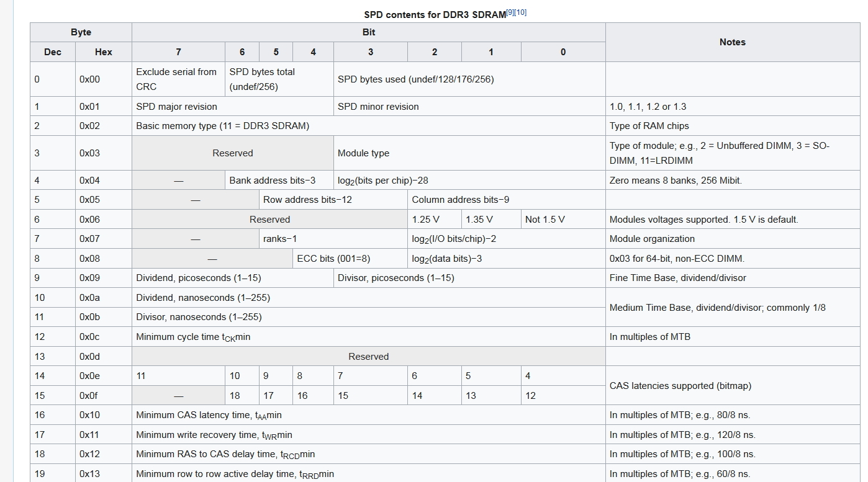The image size is (868, 482).
Task: Click the Byte column header
Action: [81, 32]
